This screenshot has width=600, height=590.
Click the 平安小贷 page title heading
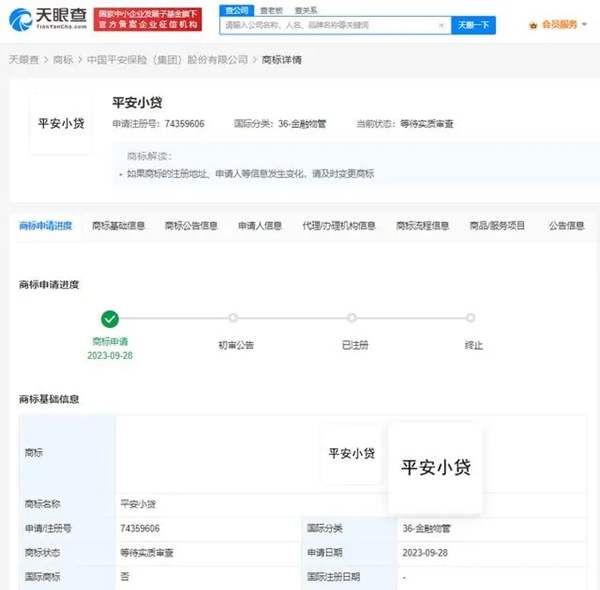coord(137,103)
